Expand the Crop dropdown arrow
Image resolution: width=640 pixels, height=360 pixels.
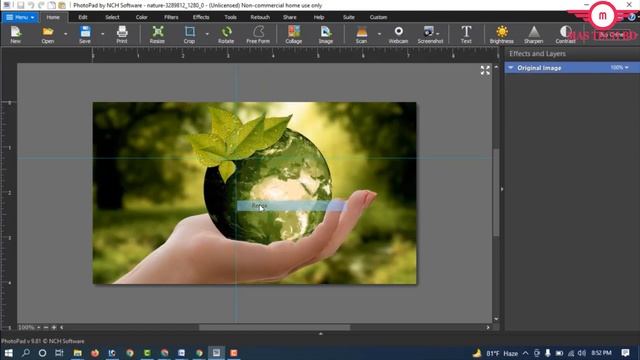[x=207, y=34]
